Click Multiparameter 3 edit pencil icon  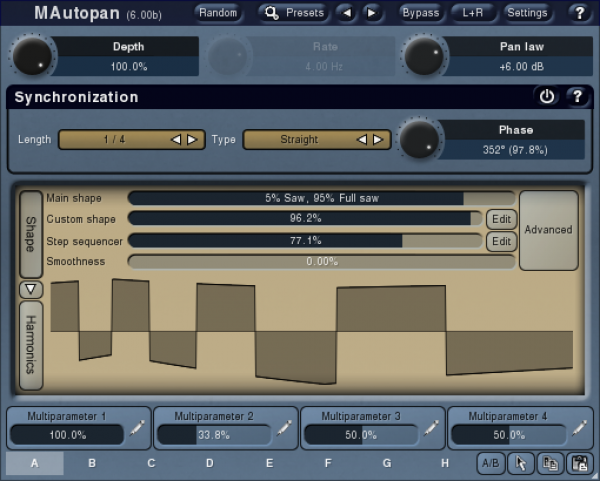click(x=431, y=428)
